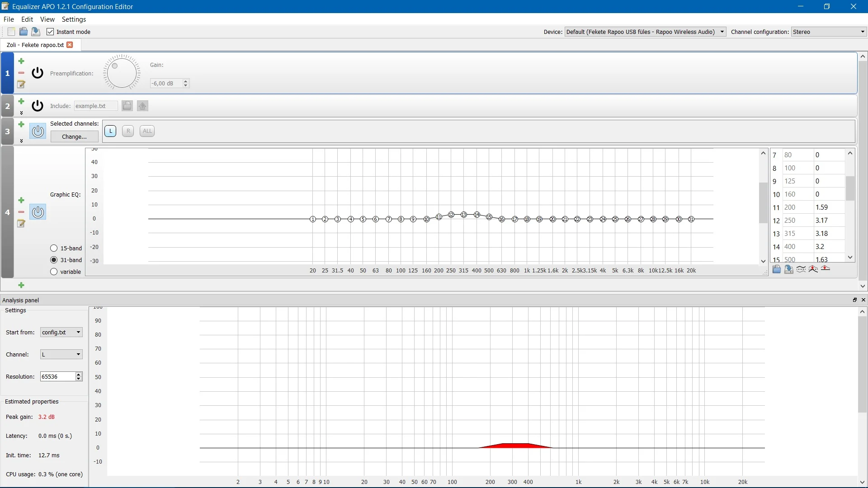
Task: Add filter after Include row using green plus
Action: point(21,101)
